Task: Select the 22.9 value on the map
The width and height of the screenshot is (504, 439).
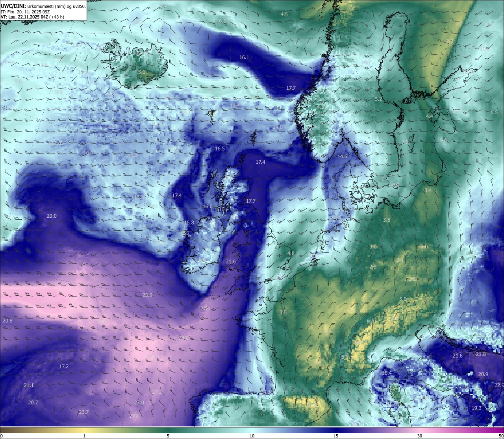Action: 499,385
